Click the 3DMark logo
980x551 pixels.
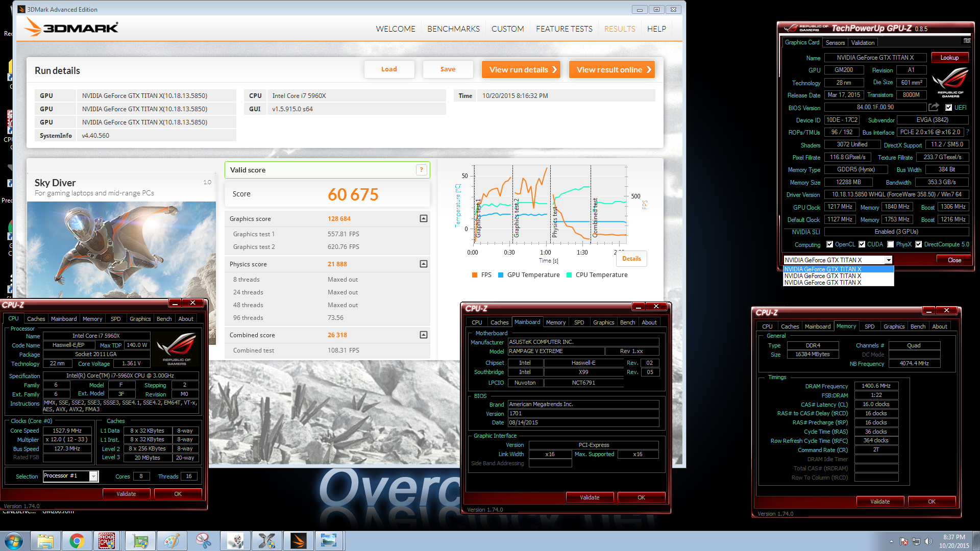pyautogui.click(x=71, y=27)
